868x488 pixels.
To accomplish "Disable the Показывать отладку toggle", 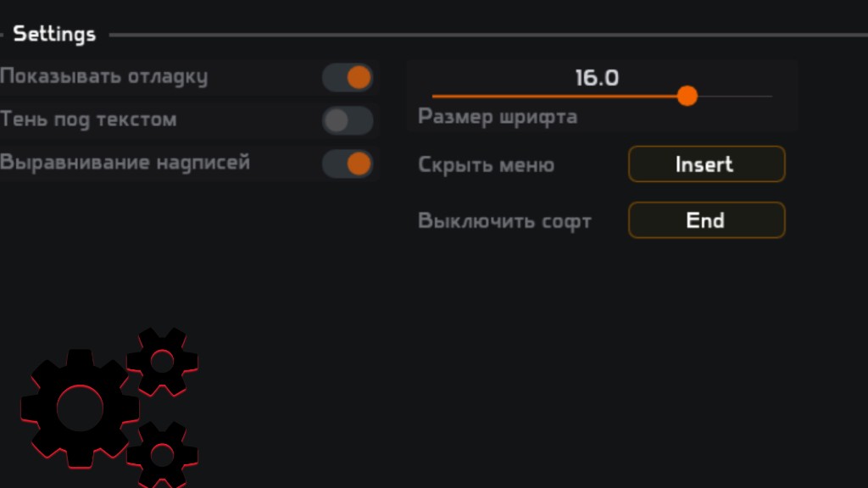I will pyautogui.click(x=348, y=78).
